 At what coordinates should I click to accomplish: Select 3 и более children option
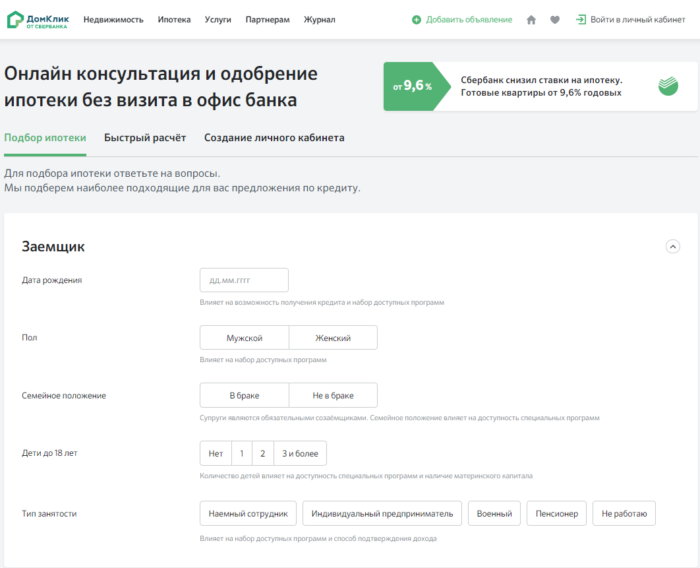point(300,453)
